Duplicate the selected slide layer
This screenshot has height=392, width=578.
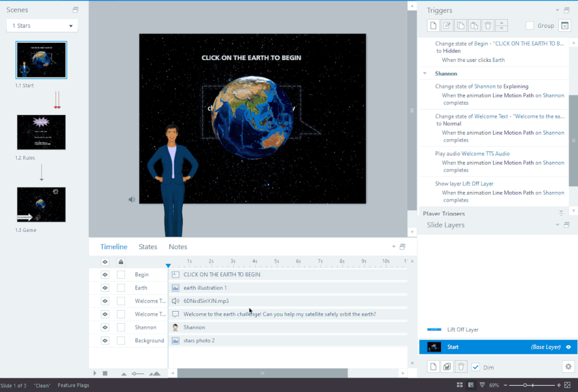447,367
